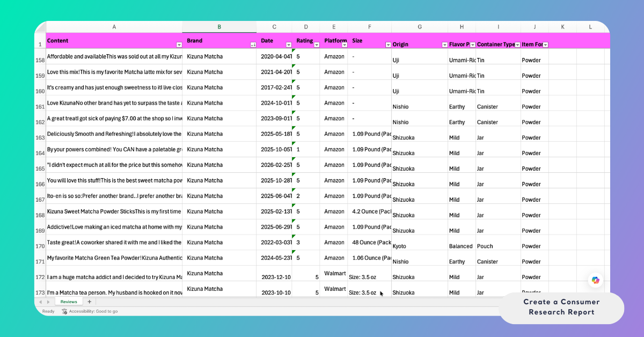Viewport: 644px width, 337px height.
Task: Select column G header
Action: pyautogui.click(x=420, y=27)
